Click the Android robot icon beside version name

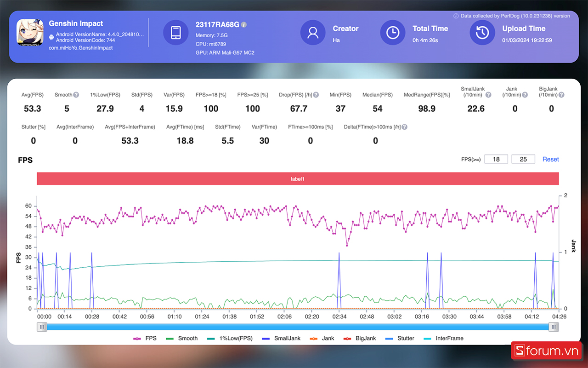pos(51,37)
